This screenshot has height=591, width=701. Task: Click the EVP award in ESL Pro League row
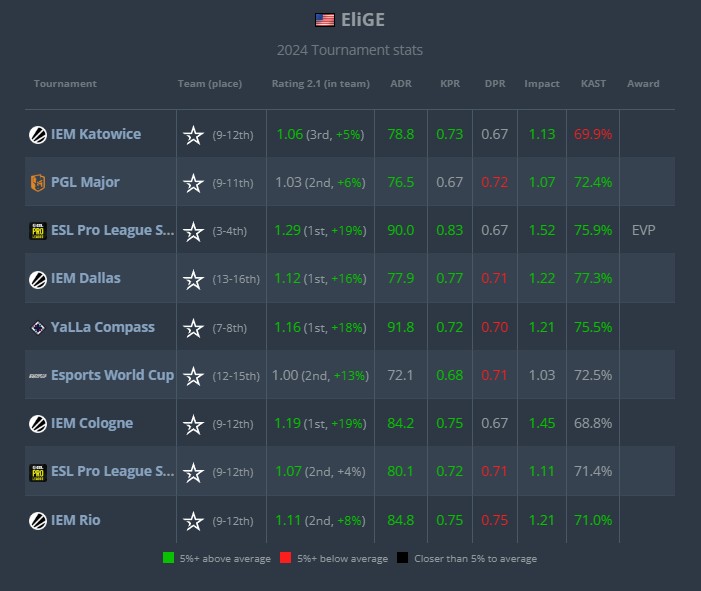coord(644,231)
